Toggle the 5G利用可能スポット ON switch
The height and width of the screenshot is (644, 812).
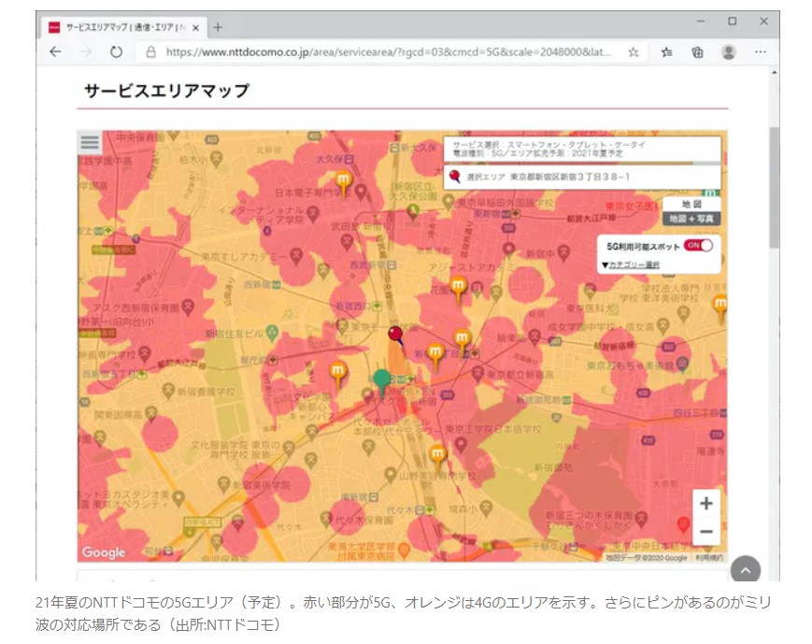pyautogui.click(x=698, y=246)
